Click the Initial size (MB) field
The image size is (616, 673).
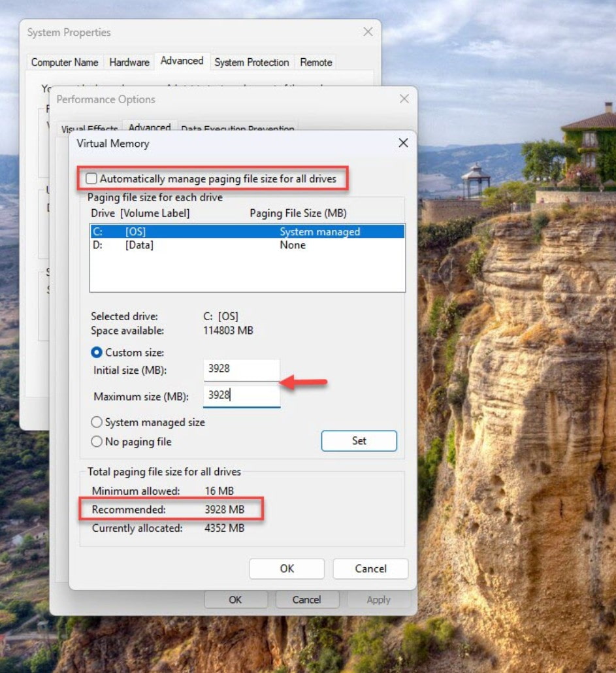pyautogui.click(x=241, y=369)
